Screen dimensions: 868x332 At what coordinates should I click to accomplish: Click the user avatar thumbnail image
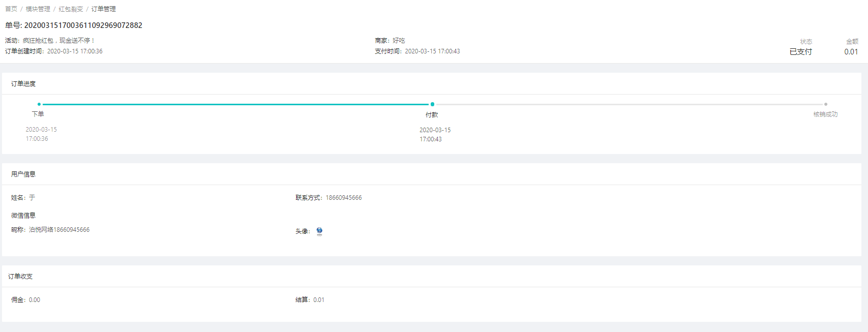tap(319, 231)
